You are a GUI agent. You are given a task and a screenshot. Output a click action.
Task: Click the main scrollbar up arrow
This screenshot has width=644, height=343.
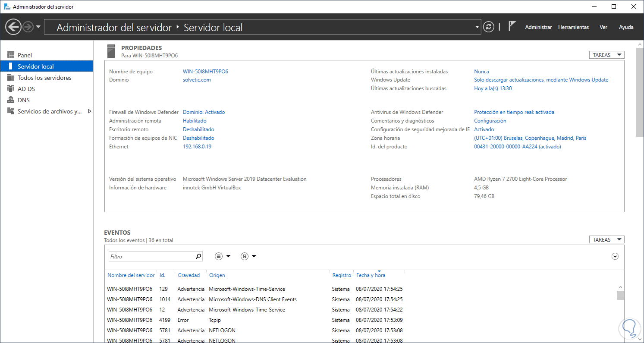click(640, 44)
